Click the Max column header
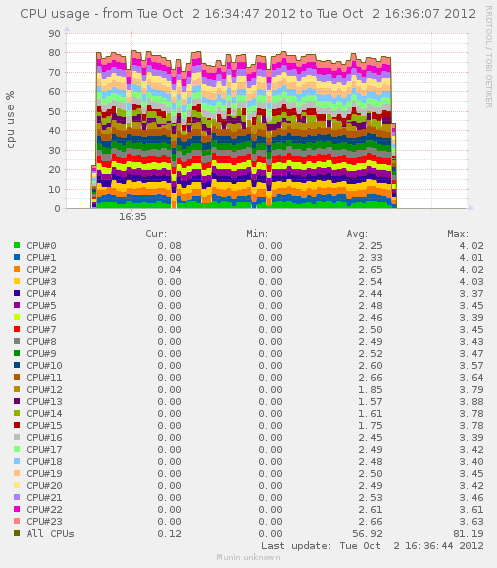The image size is (497, 568). point(458,234)
